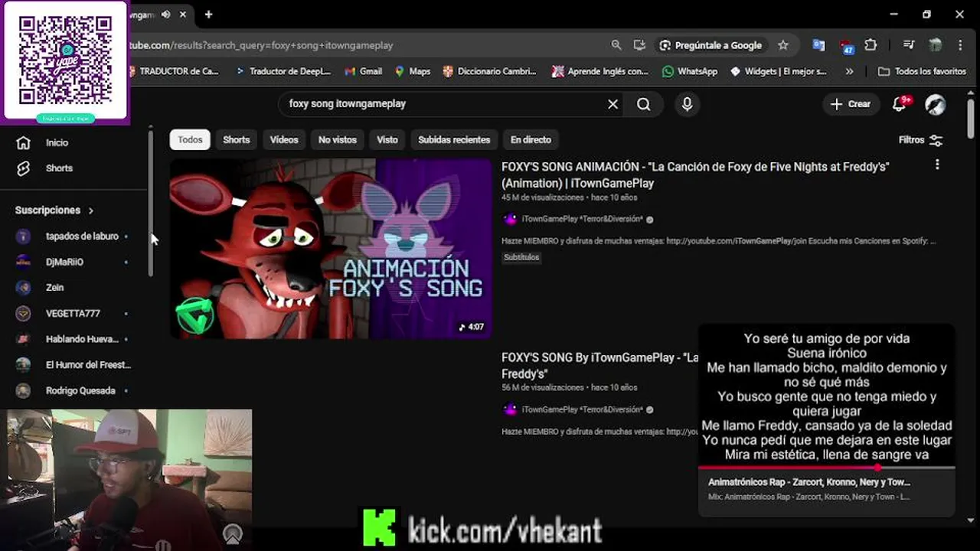Mute the tab using its speaker icon

pyautogui.click(x=165, y=15)
